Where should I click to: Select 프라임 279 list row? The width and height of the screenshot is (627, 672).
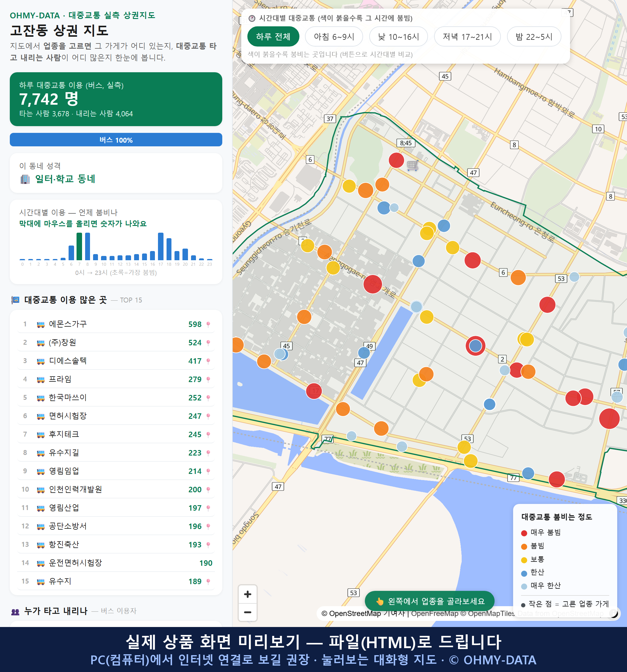(116, 380)
